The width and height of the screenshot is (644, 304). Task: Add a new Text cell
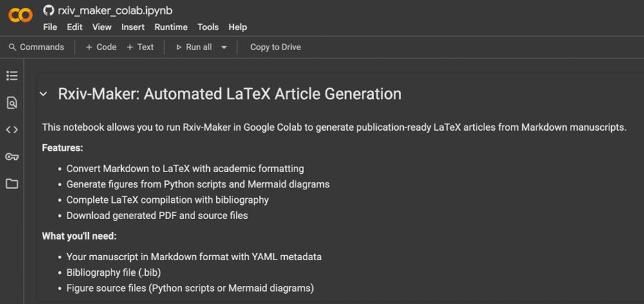click(140, 47)
